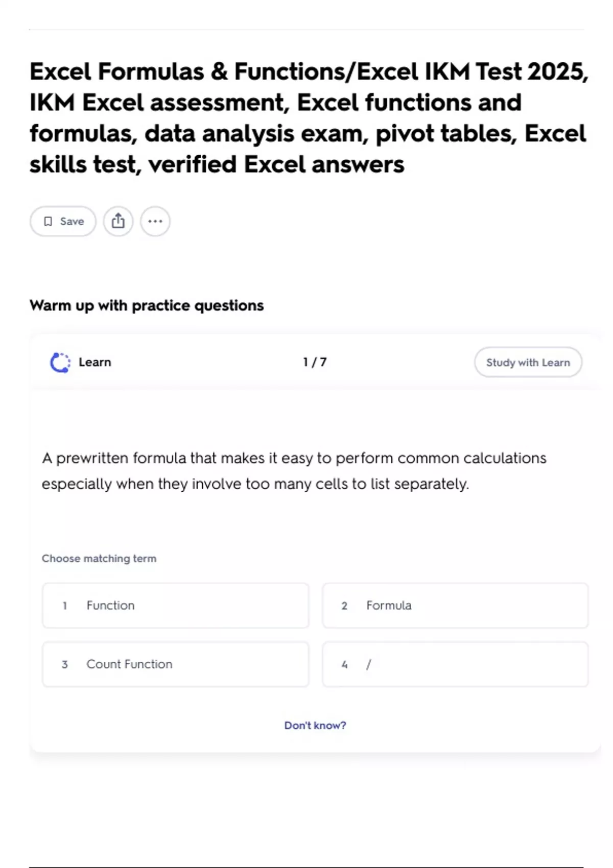
Task: Choose answer option 1 Function
Action: [175, 606]
